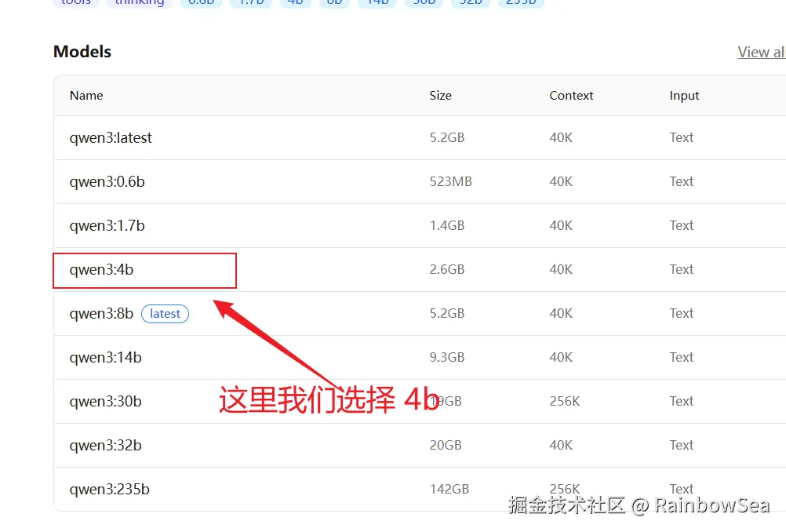Open the qwen3:14b model
Image resolution: width=786 pixels, height=532 pixels.
click(x=105, y=358)
